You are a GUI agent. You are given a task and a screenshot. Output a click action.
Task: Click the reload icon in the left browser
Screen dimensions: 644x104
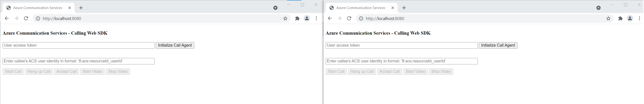[x=26, y=18]
